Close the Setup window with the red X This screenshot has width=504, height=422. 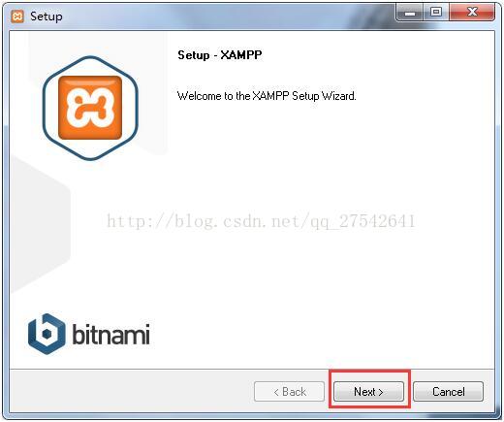(x=472, y=13)
